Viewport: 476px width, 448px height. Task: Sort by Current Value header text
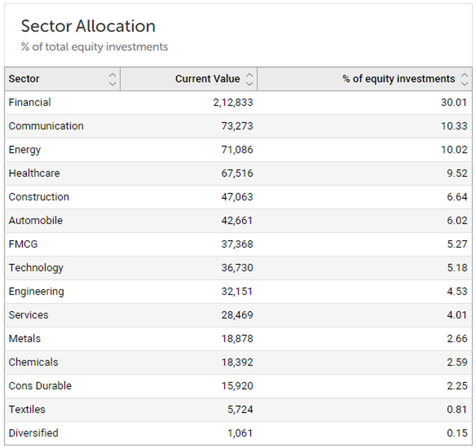click(208, 79)
